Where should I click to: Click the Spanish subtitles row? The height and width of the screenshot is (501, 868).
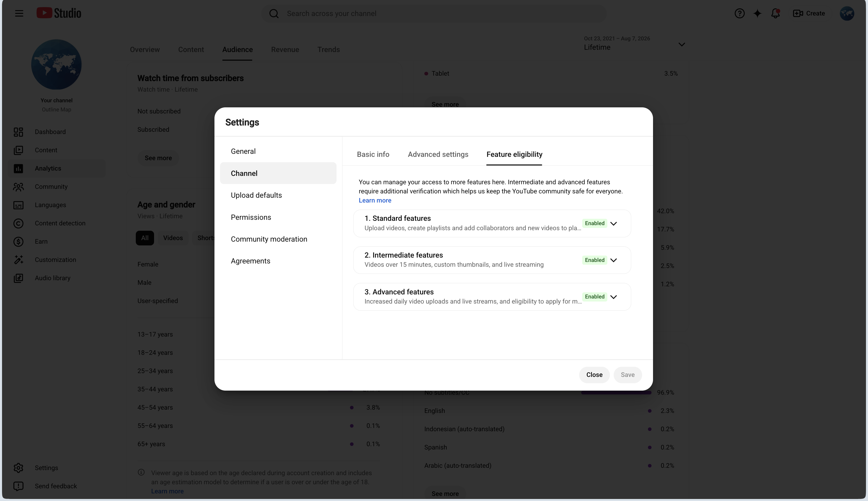tap(549, 447)
